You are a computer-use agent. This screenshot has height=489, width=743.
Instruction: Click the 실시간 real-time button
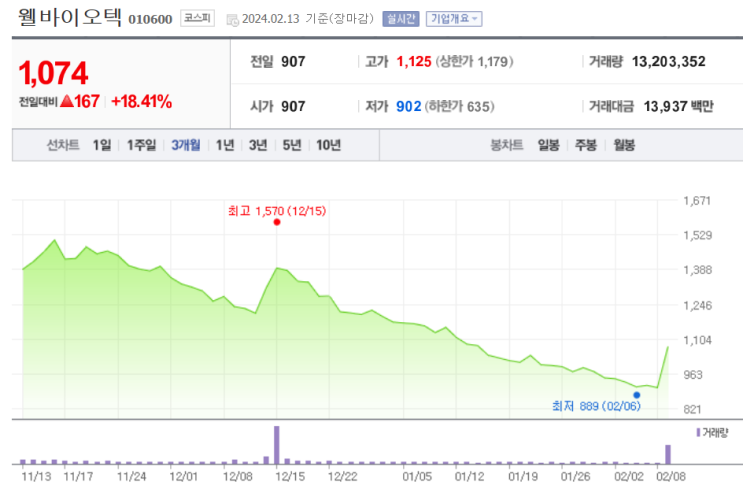401,19
